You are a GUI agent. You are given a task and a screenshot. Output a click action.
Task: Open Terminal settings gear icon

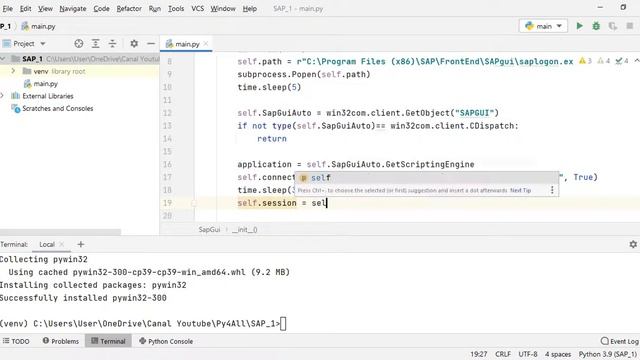pos(633,244)
